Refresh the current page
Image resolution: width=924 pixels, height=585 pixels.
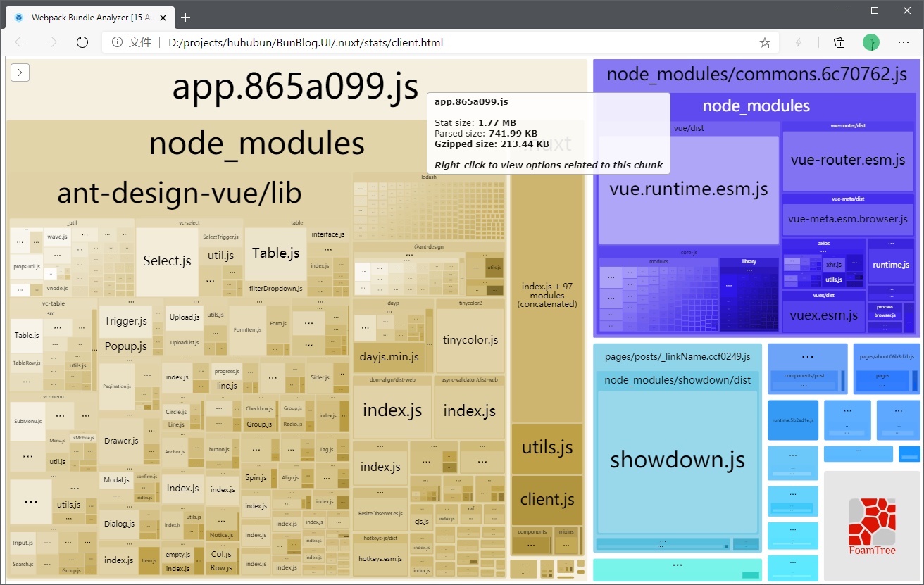pyautogui.click(x=82, y=42)
